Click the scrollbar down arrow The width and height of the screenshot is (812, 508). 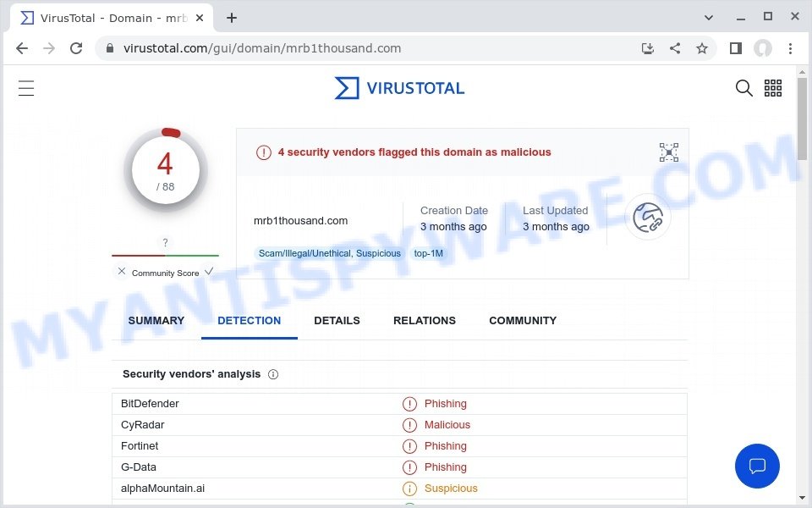tap(802, 497)
